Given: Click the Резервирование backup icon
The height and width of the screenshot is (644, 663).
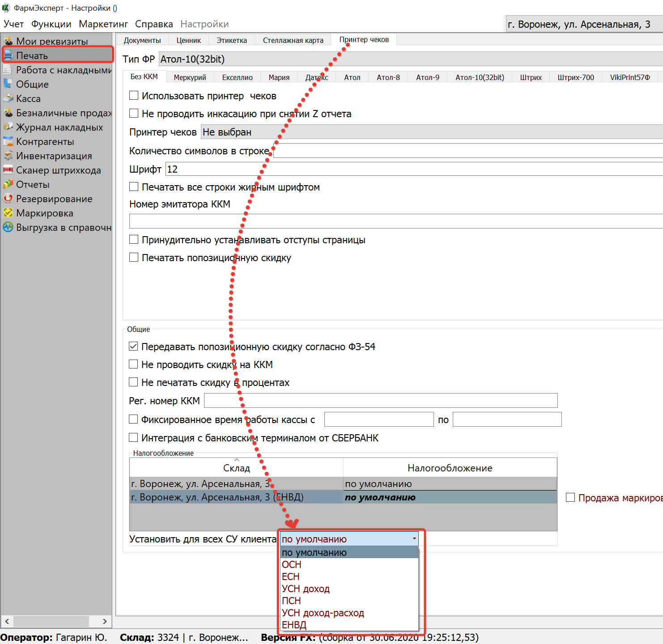Looking at the screenshot, I should (x=8, y=199).
